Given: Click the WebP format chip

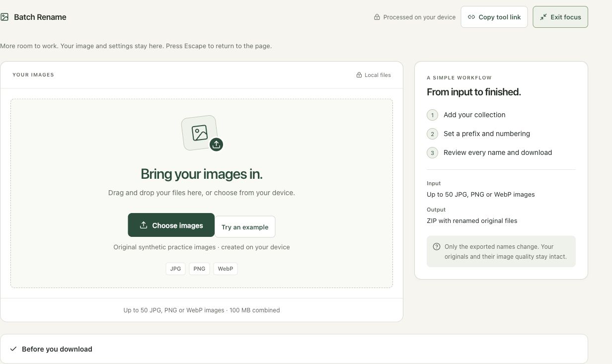Looking at the screenshot, I should 226,269.
